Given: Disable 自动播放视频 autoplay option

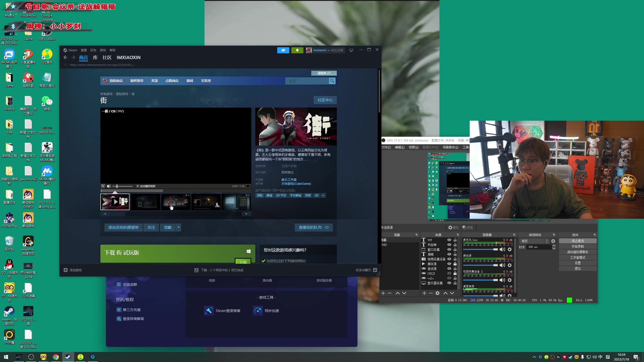Looking at the screenshot, I should coord(138,186).
